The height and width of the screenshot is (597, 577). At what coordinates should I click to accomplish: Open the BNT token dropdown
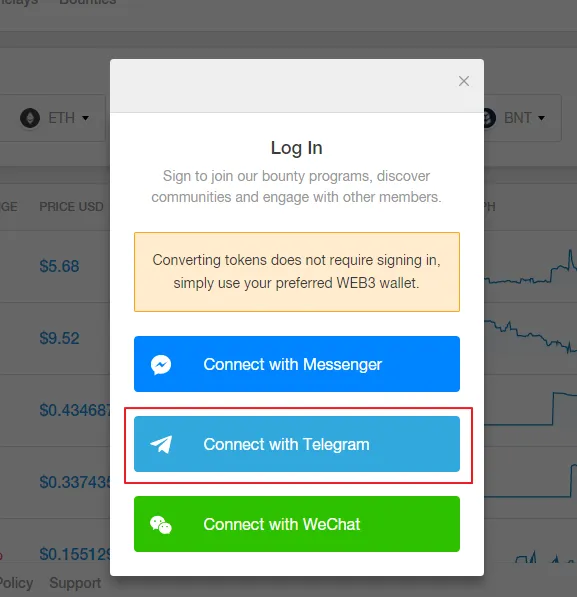click(x=524, y=118)
